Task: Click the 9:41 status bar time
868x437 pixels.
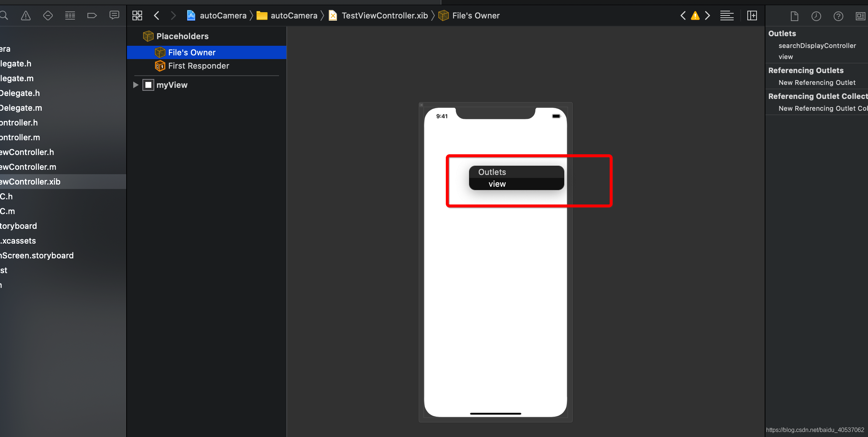Action: point(442,116)
